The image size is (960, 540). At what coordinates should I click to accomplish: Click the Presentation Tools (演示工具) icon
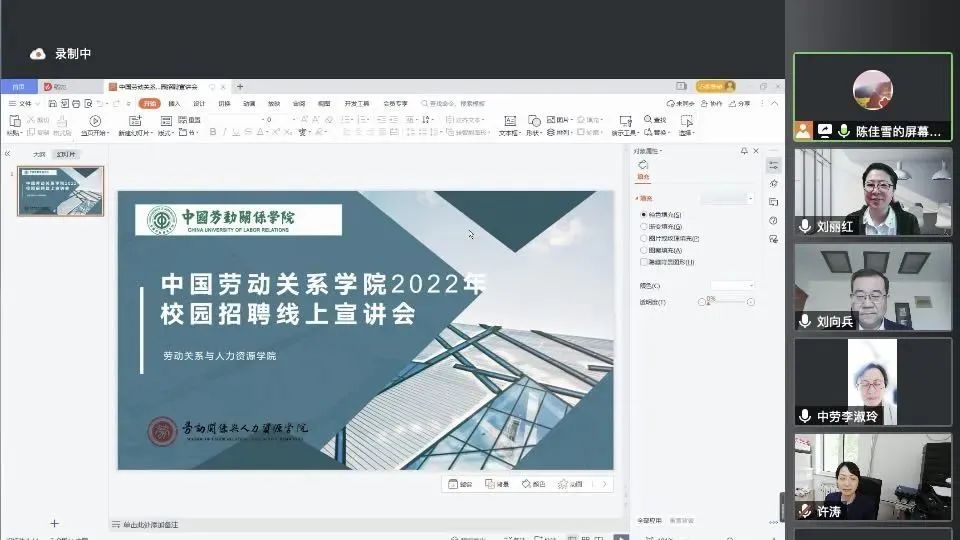tap(625, 121)
